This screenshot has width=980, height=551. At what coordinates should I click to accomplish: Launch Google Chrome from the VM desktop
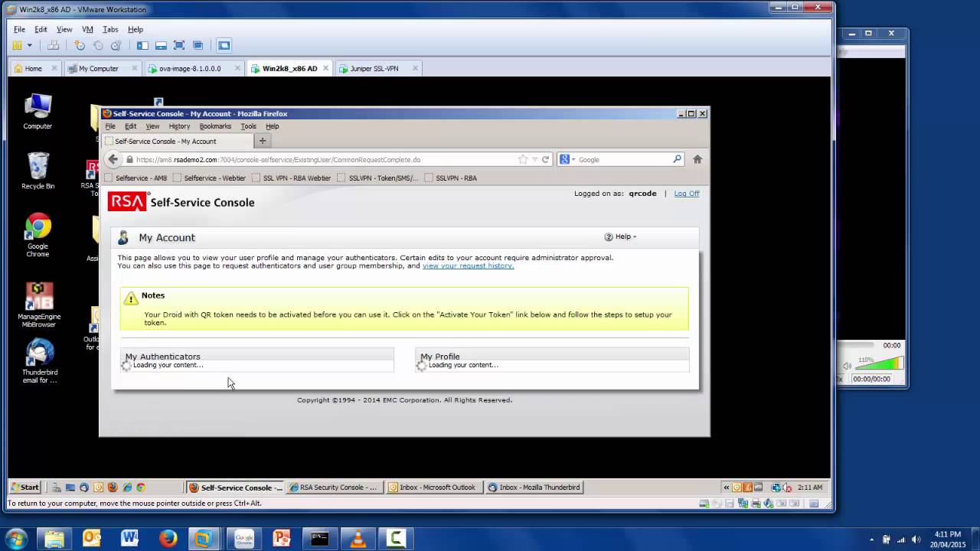coord(38,236)
